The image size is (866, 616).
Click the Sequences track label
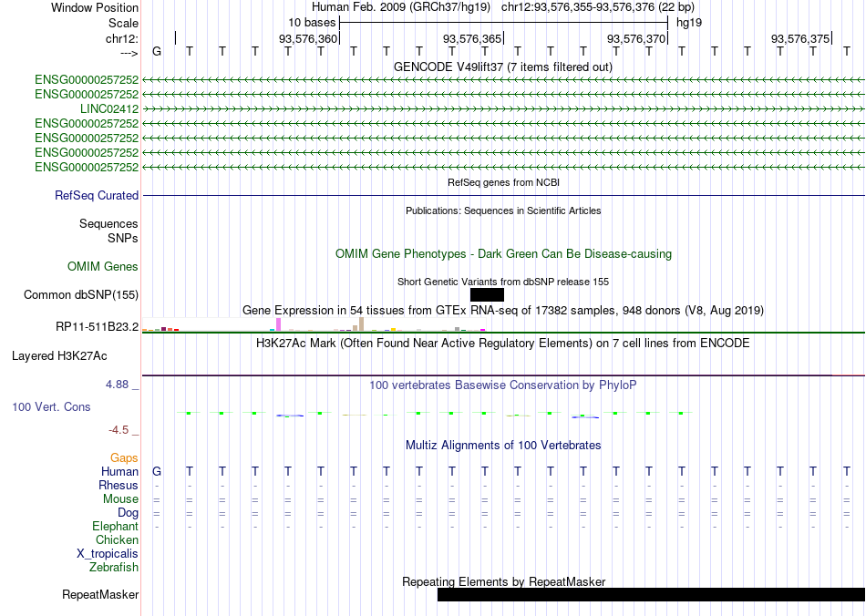[108, 223]
